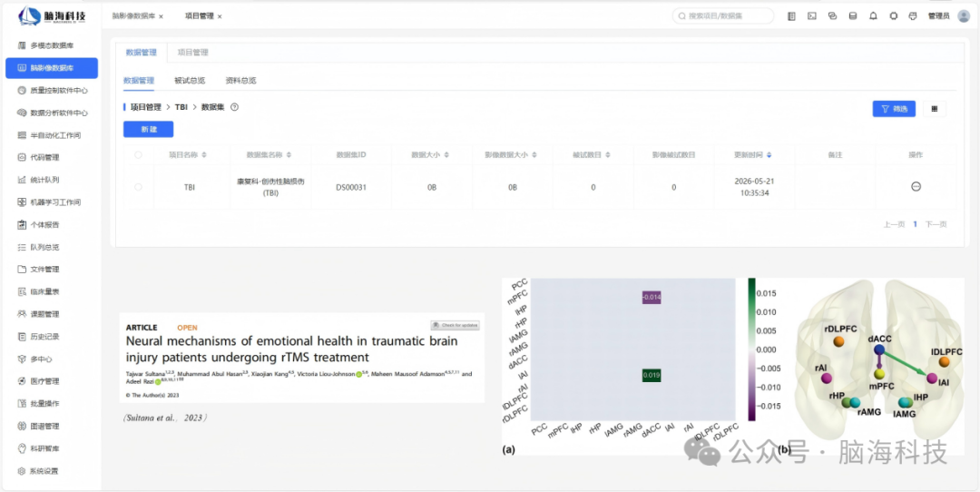This screenshot has height=492, width=980.
Task: Click the database cylinder icon in top bar
Action: click(x=852, y=16)
